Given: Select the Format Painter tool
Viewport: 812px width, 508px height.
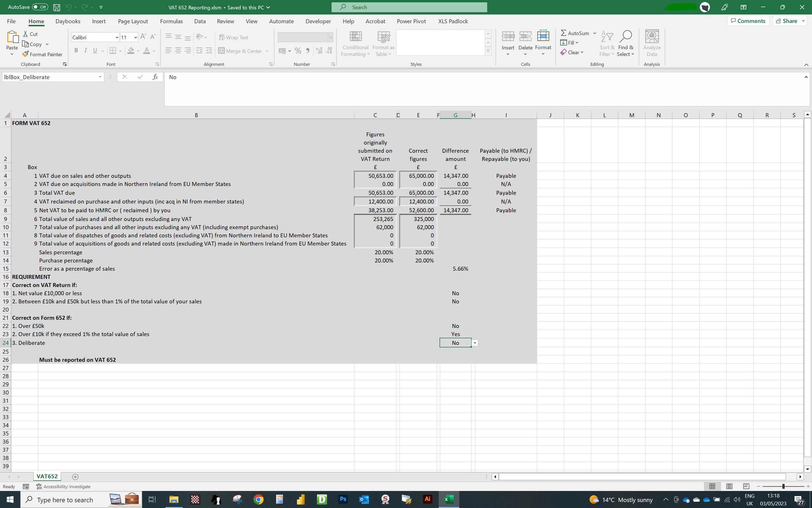Looking at the screenshot, I should coord(42,54).
